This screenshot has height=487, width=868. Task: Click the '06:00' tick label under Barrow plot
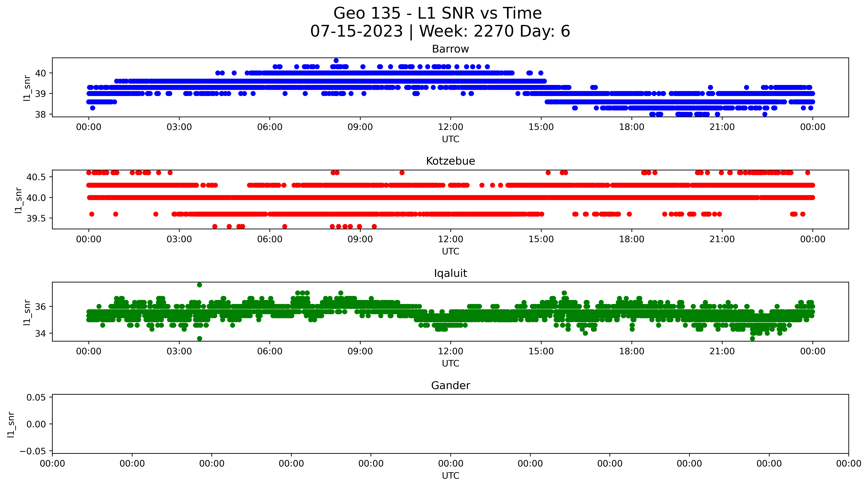(x=270, y=127)
